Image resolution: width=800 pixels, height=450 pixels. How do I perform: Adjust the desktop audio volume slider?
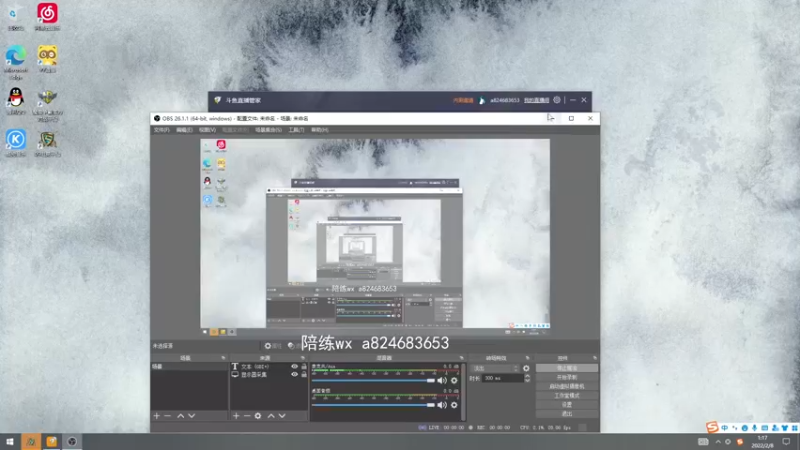click(x=373, y=405)
